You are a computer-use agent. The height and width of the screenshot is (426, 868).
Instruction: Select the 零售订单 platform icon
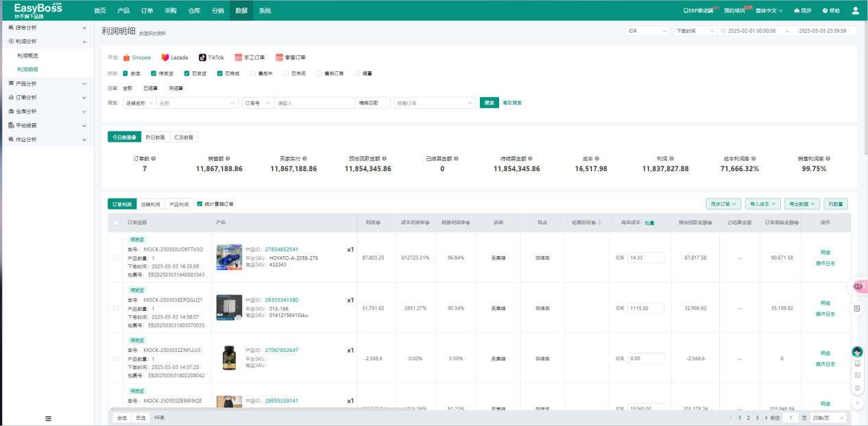280,58
